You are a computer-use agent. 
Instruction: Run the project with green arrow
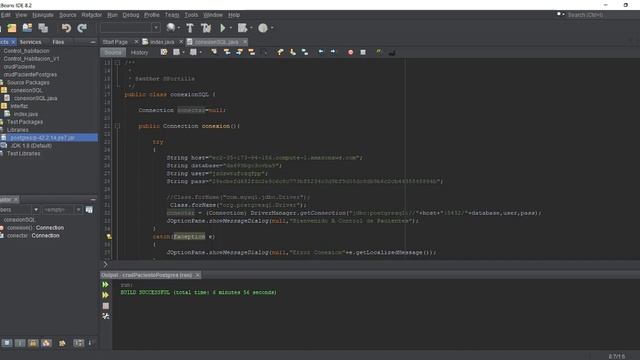223,28
